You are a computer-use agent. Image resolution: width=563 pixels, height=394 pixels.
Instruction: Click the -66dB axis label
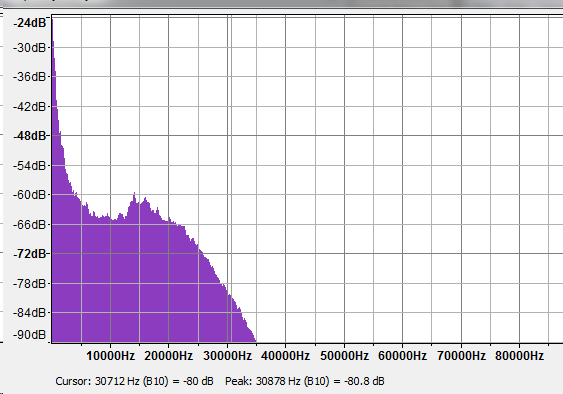point(30,224)
